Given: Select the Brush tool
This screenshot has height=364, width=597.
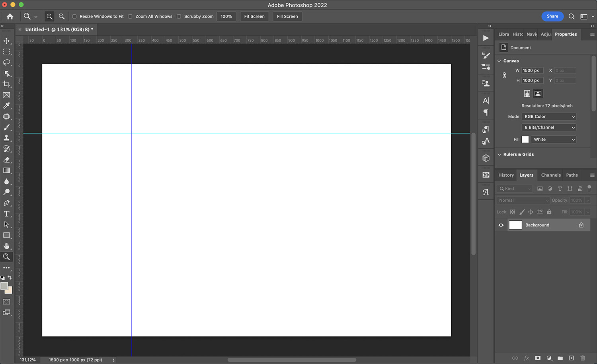Looking at the screenshot, I should point(6,127).
